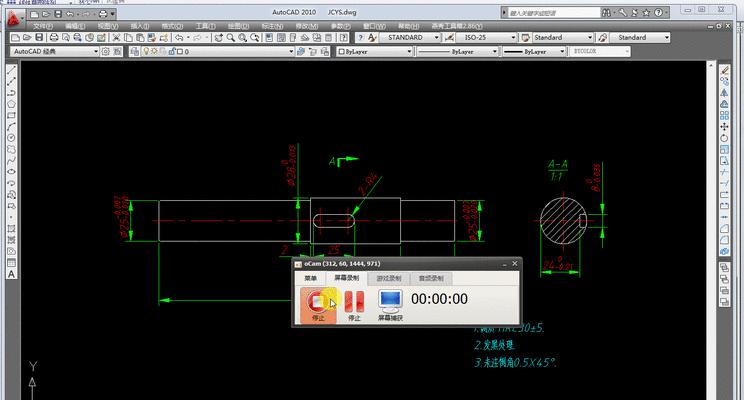Image resolution: width=744 pixels, height=400 pixels.
Task: Click the Cut scissors icon
Action: [116, 37]
